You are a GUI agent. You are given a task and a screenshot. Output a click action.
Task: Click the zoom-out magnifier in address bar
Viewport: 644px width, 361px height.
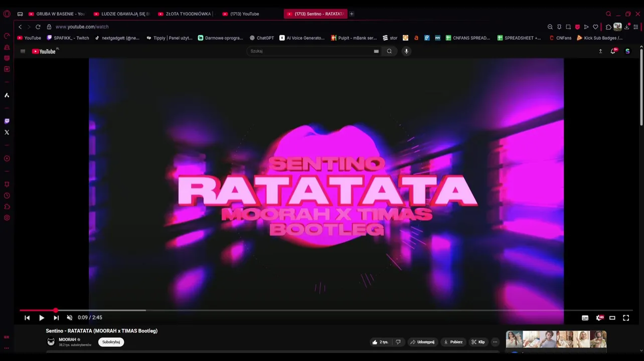pyautogui.click(x=550, y=27)
